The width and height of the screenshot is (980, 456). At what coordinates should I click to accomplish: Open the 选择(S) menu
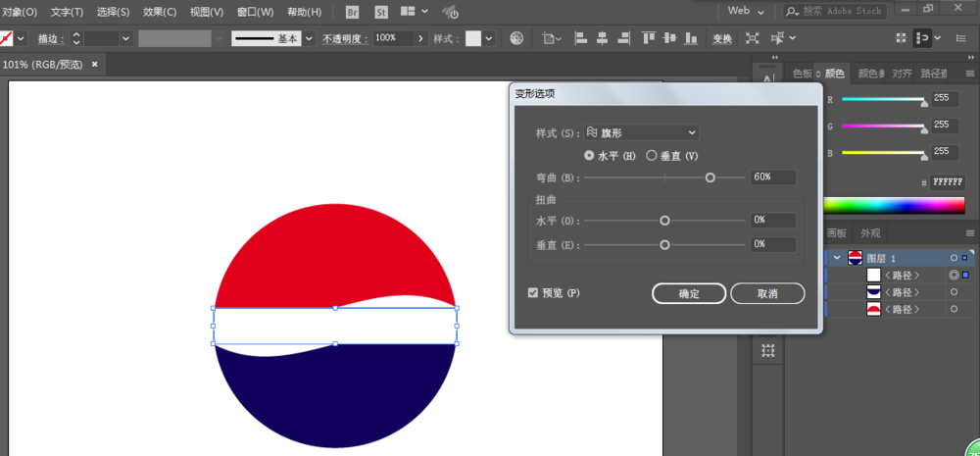tap(113, 12)
